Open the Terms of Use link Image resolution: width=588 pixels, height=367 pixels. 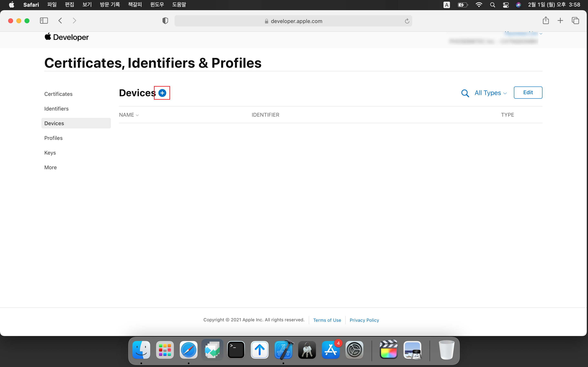coord(327,320)
